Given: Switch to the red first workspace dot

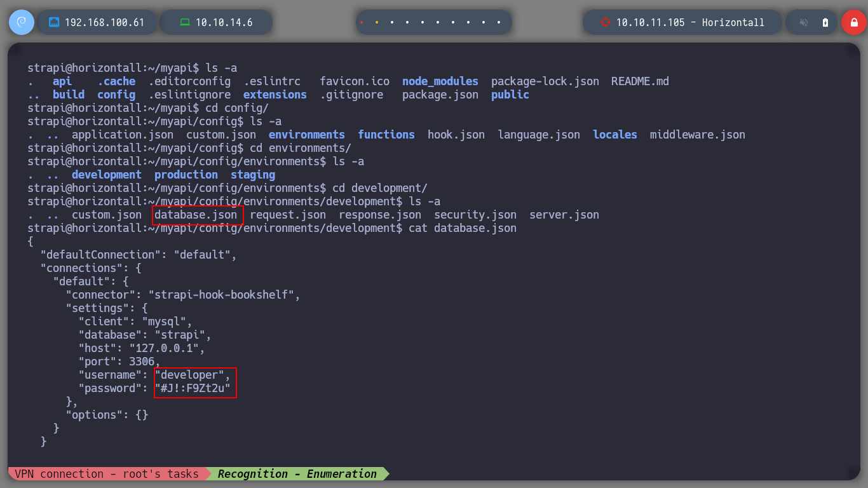Looking at the screenshot, I should point(361,22).
